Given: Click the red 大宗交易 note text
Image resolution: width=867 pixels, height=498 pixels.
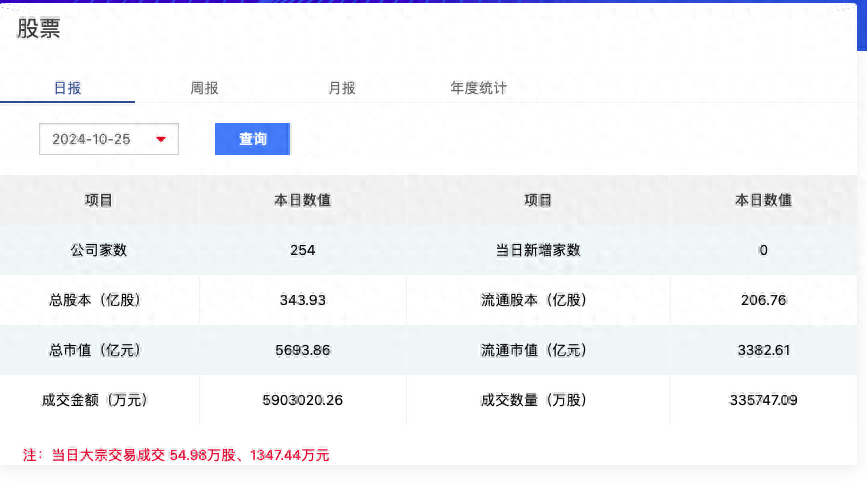Looking at the screenshot, I should click(x=176, y=455).
